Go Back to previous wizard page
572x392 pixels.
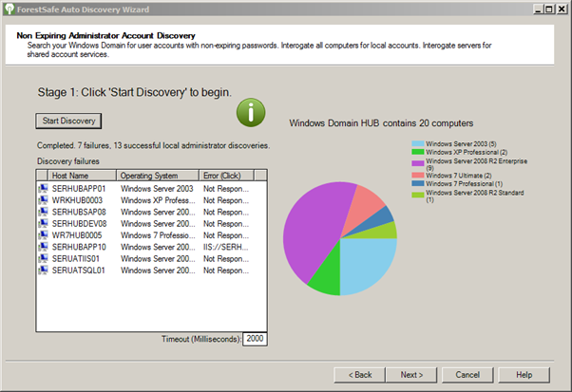coord(360,375)
